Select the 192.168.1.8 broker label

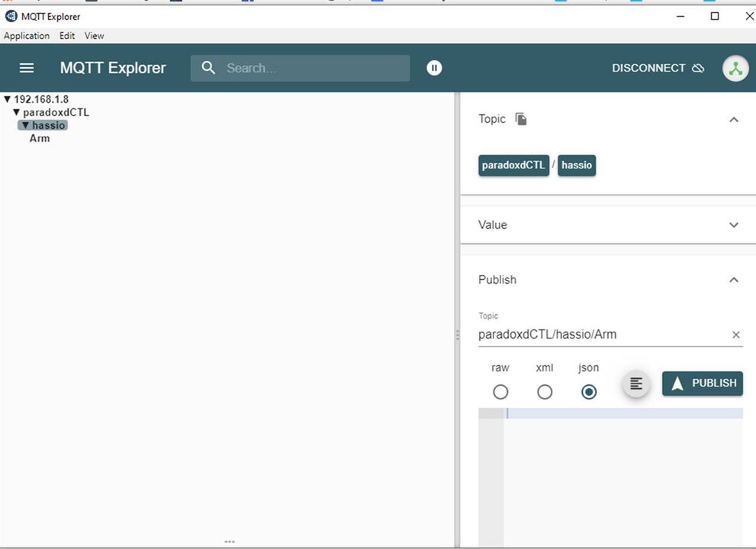(41, 99)
